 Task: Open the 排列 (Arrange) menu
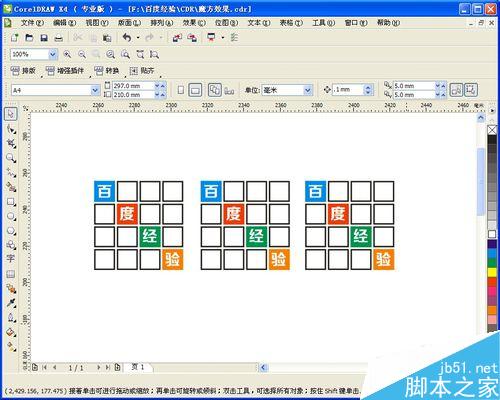(x=162, y=23)
